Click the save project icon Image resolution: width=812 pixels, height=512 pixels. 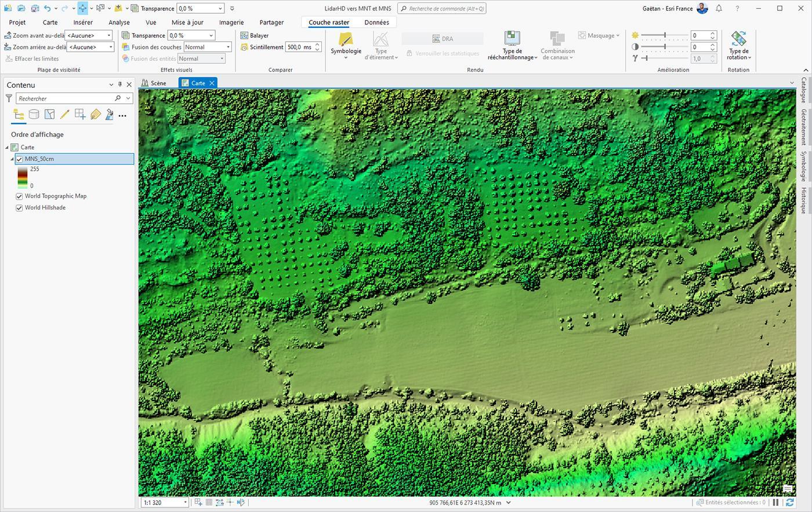(x=35, y=9)
